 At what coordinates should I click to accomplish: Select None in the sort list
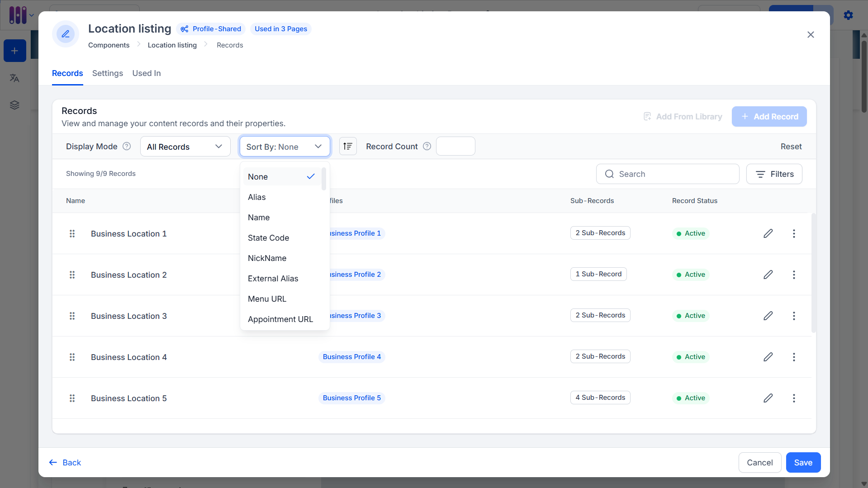(x=282, y=176)
